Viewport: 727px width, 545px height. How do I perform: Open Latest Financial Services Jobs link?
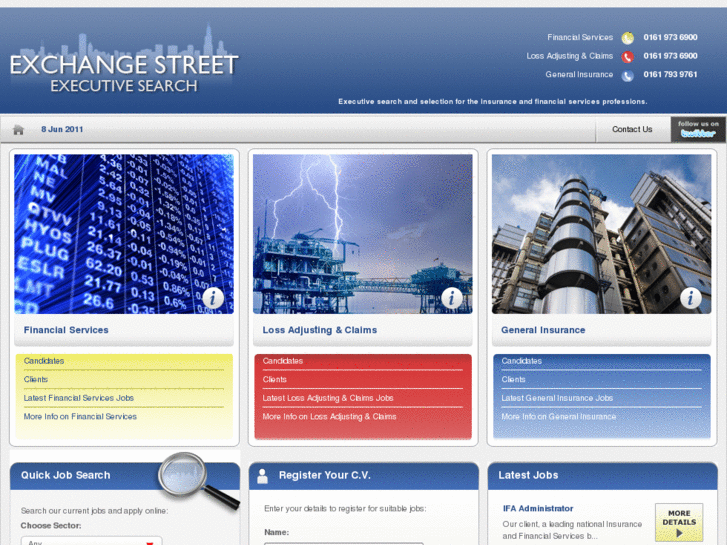point(79,398)
